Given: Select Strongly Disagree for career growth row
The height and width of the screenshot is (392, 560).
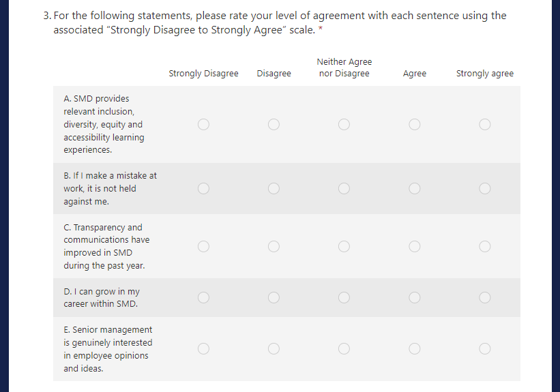Looking at the screenshot, I should (x=203, y=297).
